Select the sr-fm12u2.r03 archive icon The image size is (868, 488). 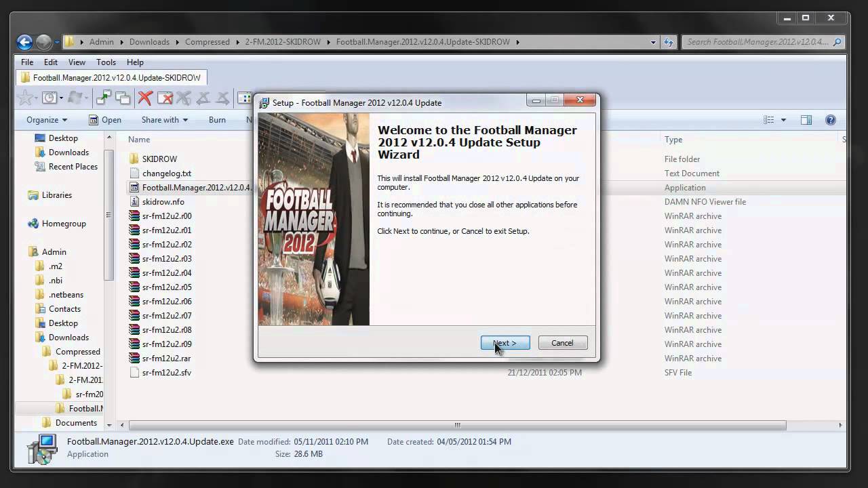click(134, 259)
